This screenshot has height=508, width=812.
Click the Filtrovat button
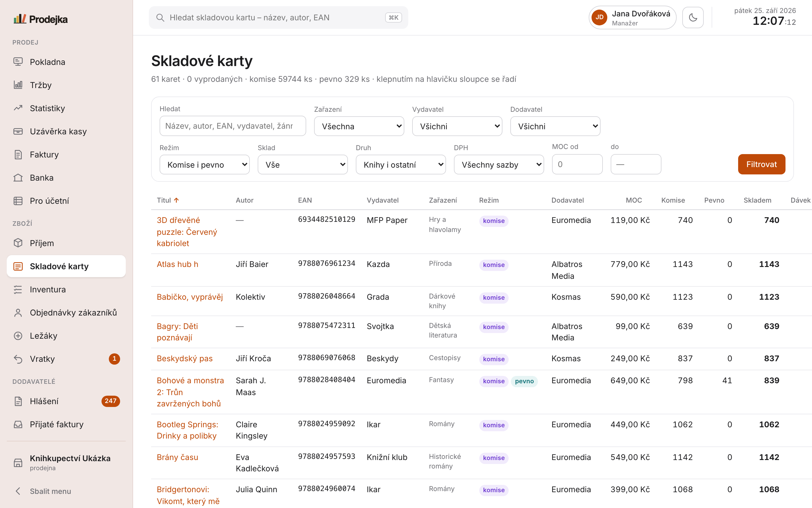click(762, 164)
